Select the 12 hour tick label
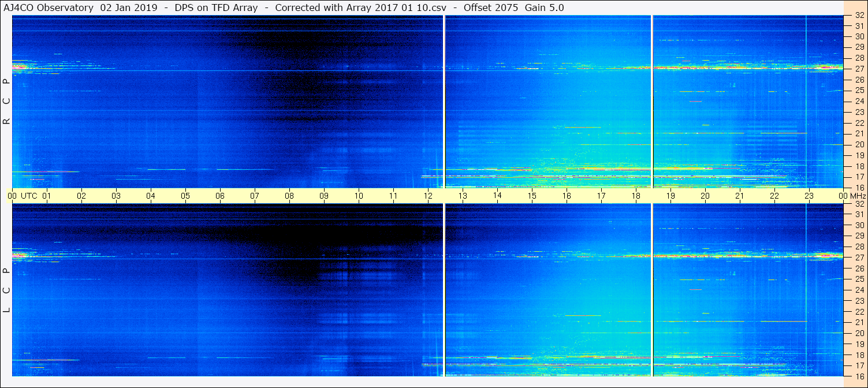Viewport: 868px width, 388px height. 428,196
